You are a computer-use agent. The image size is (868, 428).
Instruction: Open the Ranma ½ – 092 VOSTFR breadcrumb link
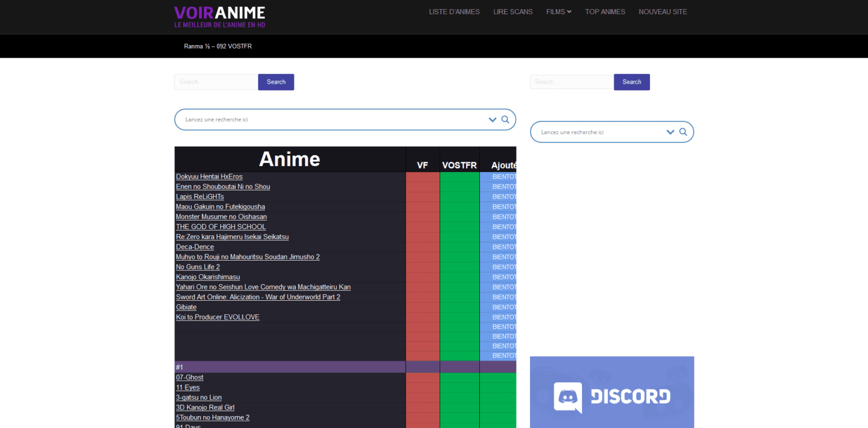pyautogui.click(x=217, y=46)
